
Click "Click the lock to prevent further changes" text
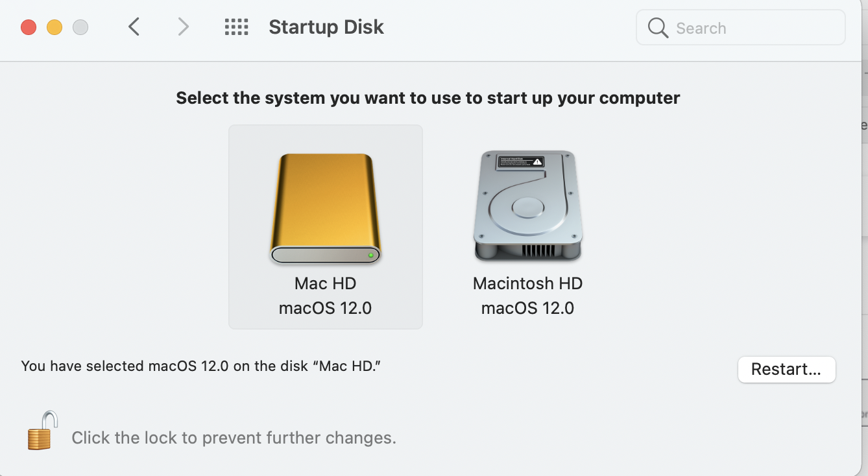tap(234, 438)
